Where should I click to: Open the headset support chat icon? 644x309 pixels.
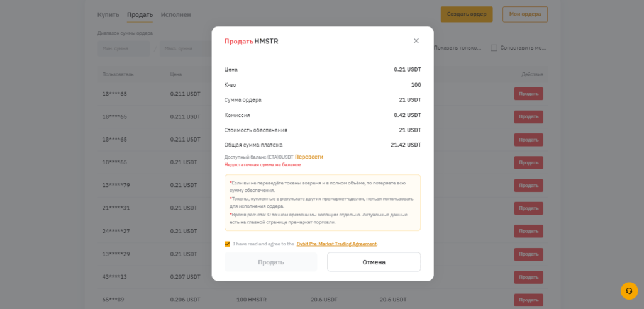629,291
